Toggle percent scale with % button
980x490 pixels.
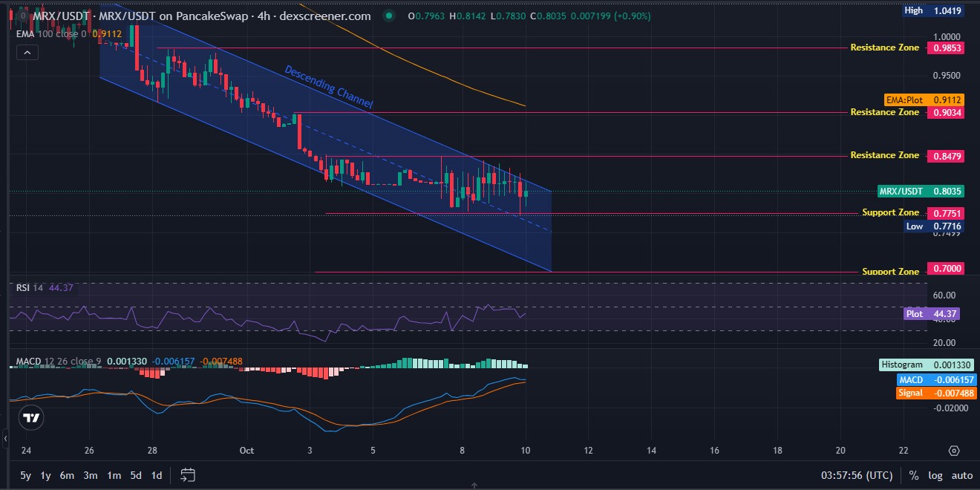pos(914,475)
